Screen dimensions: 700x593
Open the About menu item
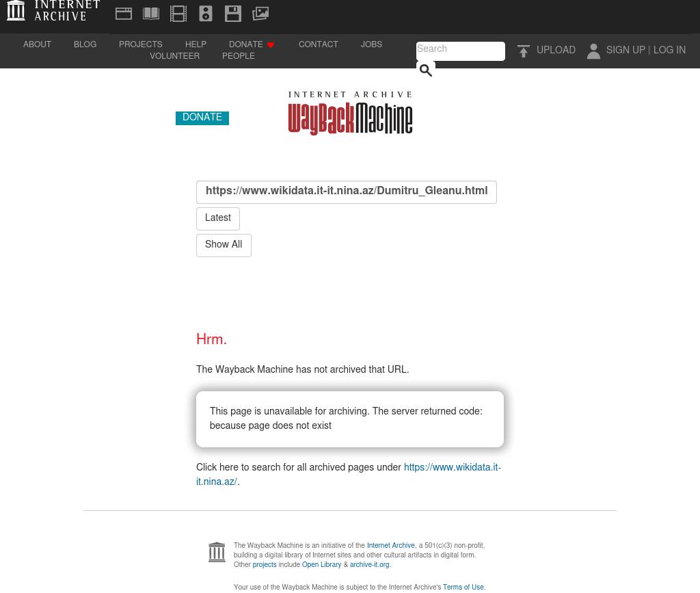click(x=37, y=45)
